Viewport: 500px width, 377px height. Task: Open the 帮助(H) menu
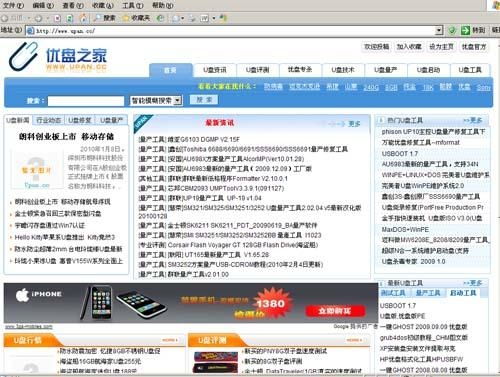click(x=163, y=5)
